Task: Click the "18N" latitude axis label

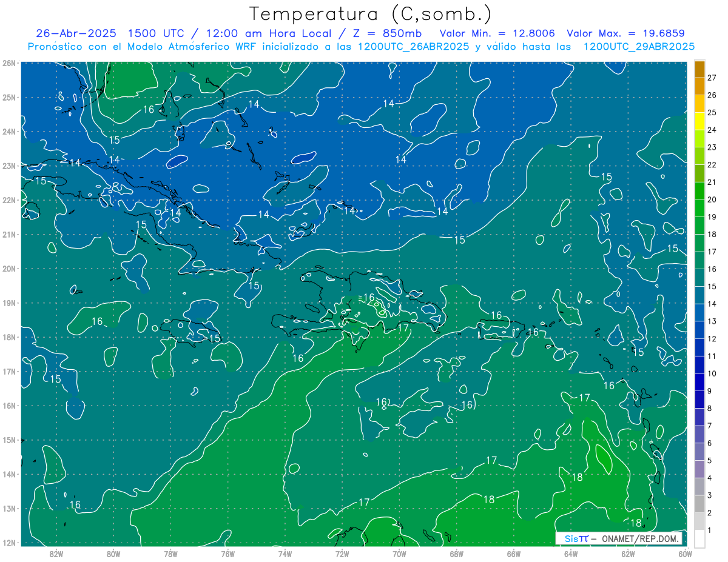Action: pyautogui.click(x=8, y=337)
